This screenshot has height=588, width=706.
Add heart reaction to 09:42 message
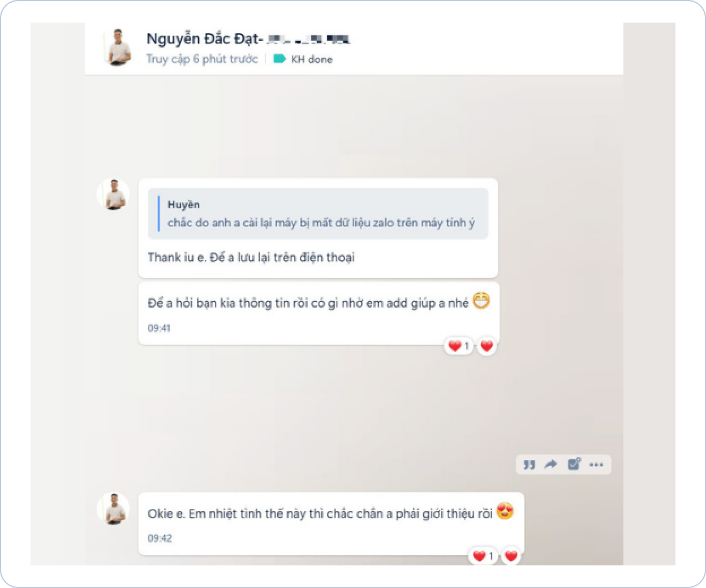pos(511,556)
